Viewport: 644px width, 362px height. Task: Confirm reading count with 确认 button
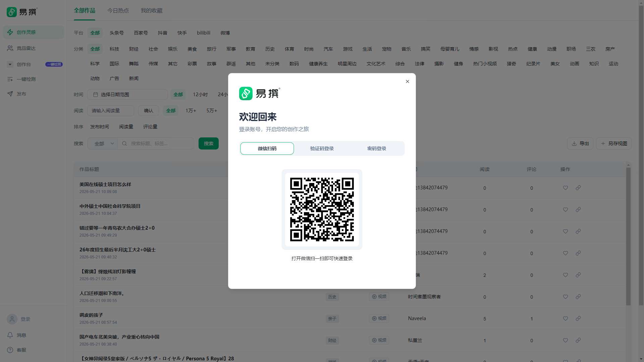pos(148,111)
